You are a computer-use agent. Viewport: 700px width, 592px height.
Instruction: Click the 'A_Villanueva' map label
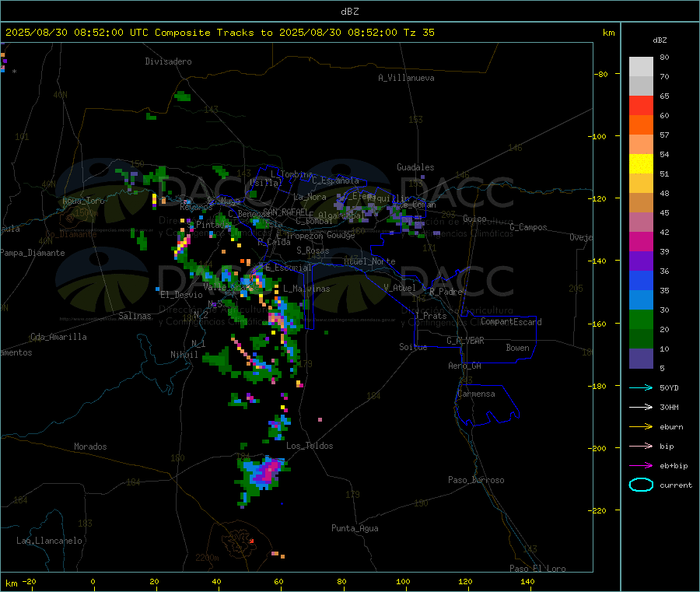[x=406, y=78]
